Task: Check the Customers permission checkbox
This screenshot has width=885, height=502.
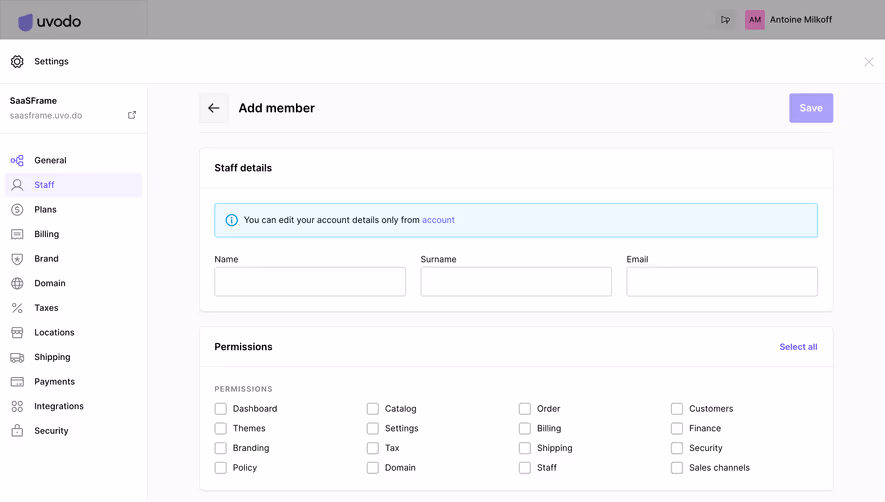Action: 677,408
